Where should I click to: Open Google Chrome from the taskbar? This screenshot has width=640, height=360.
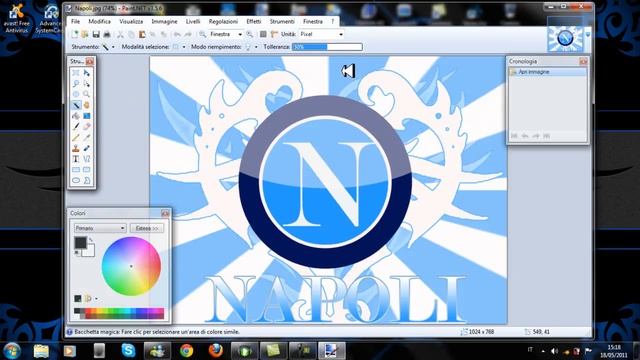pos(187,351)
